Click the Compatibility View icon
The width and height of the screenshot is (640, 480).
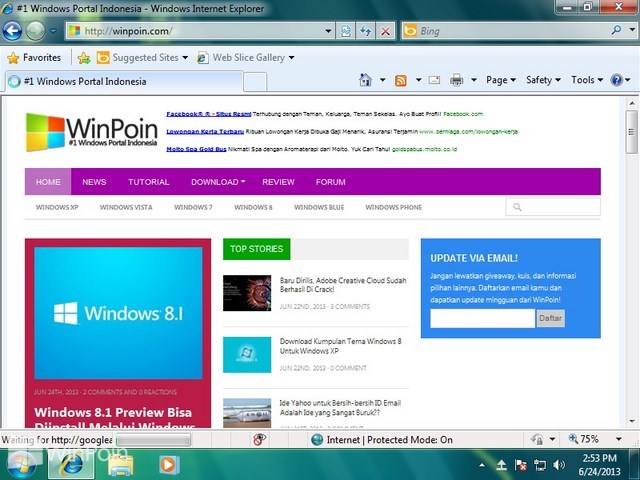tap(346, 31)
